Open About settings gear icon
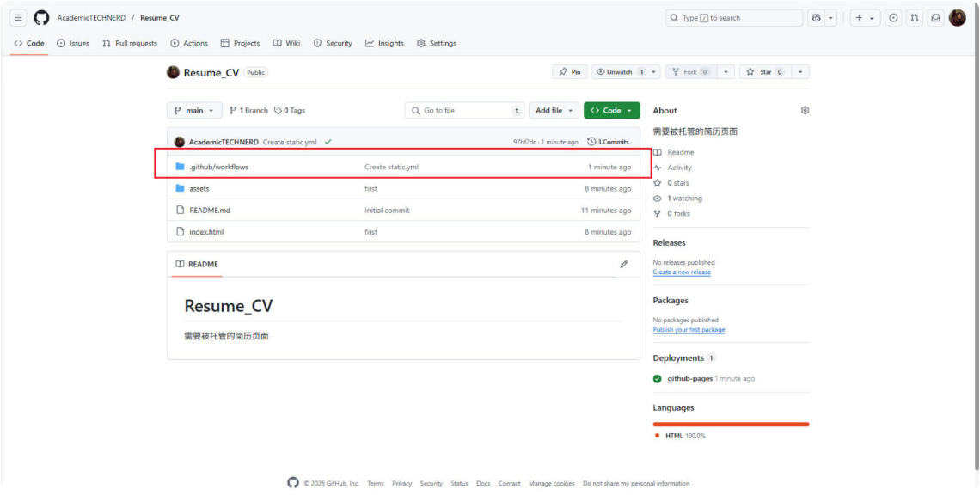980x495 pixels. (805, 111)
